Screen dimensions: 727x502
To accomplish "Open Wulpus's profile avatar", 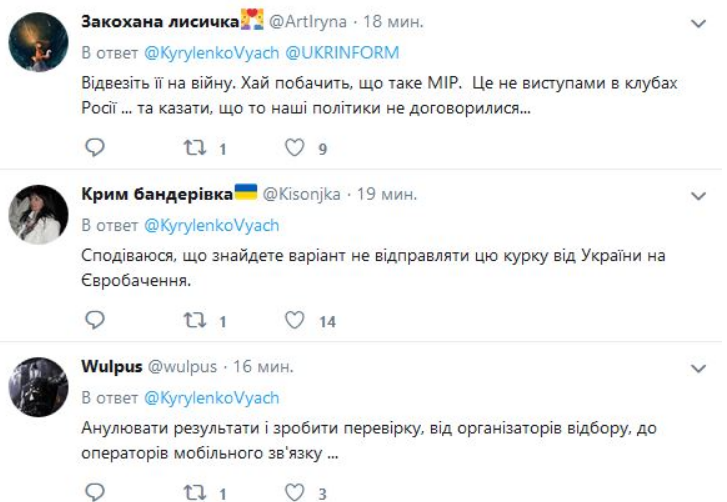I will click(x=38, y=386).
